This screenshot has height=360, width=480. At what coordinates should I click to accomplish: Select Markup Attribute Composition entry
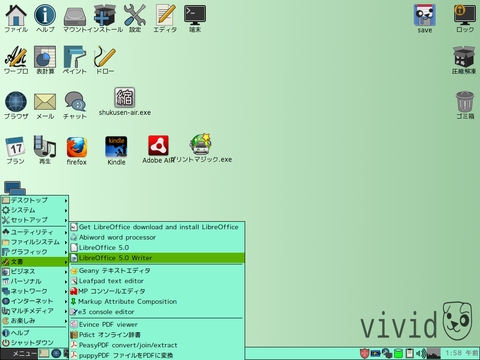(x=157, y=302)
